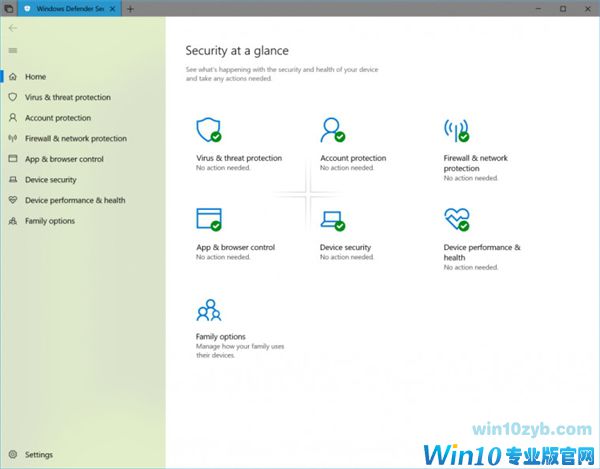Click the 'See what's happening with the security' description
This screenshot has height=469, width=600.
tap(282, 74)
